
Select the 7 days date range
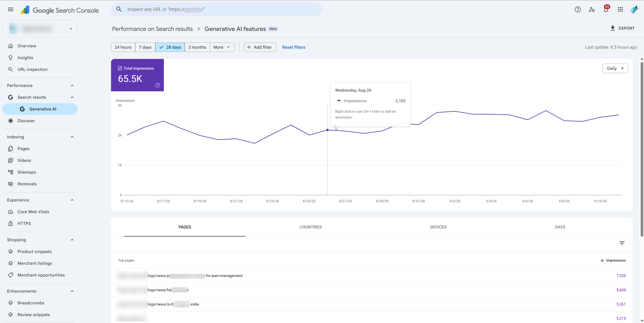click(x=145, y=47)
